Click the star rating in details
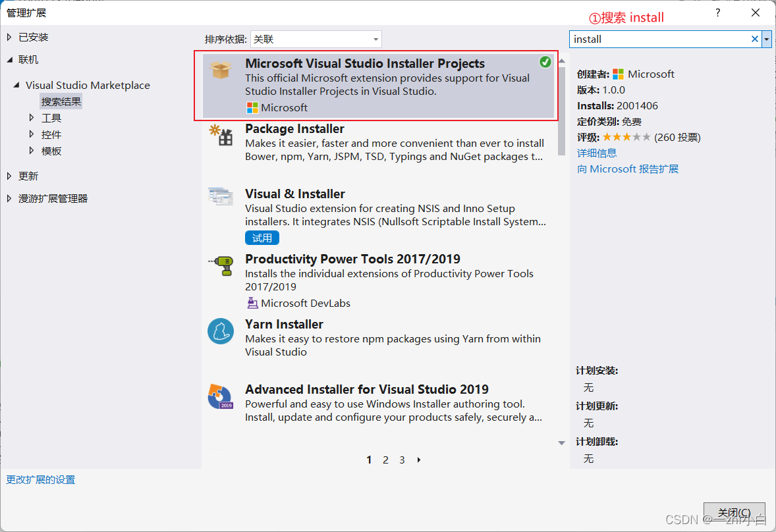The height and width of the screenshot is (532, 776). (626, 137)
